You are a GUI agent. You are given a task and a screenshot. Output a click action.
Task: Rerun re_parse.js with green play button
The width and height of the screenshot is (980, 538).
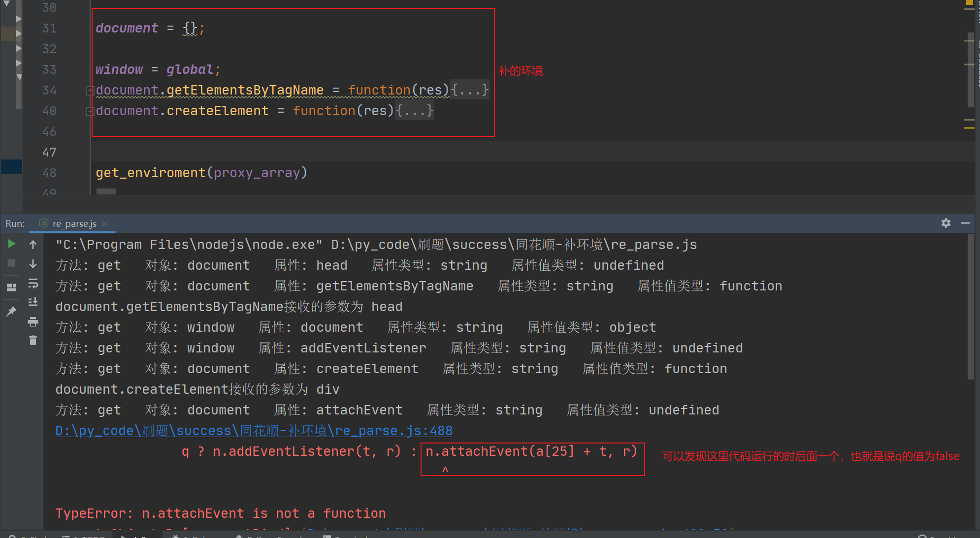point(11,244)
